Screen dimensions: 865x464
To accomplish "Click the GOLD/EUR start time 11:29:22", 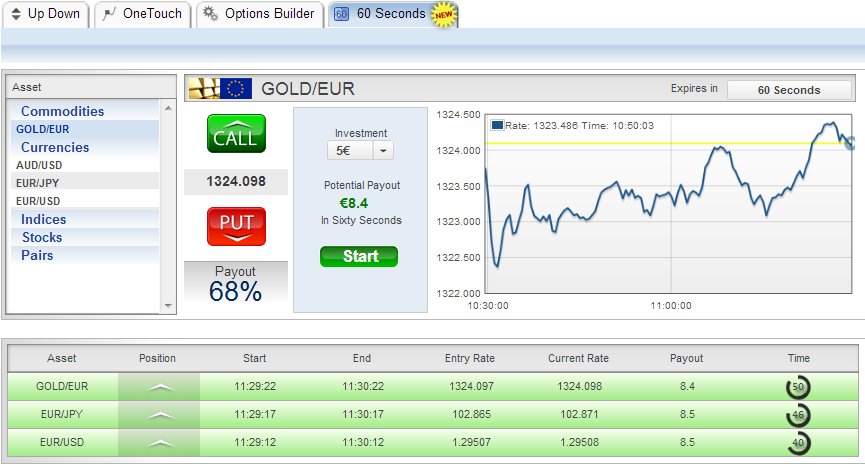I will click(254, 387).
